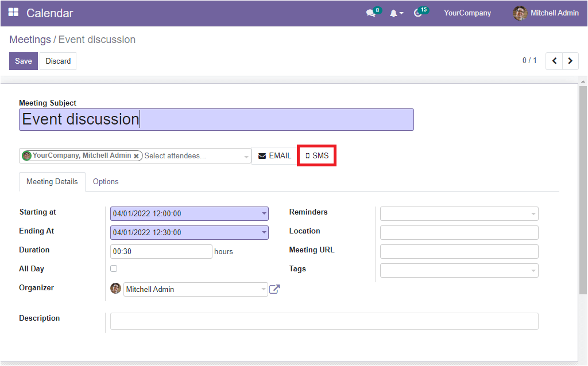Go to previous record arrow
588x366 pixels.
tap(554, 61)
